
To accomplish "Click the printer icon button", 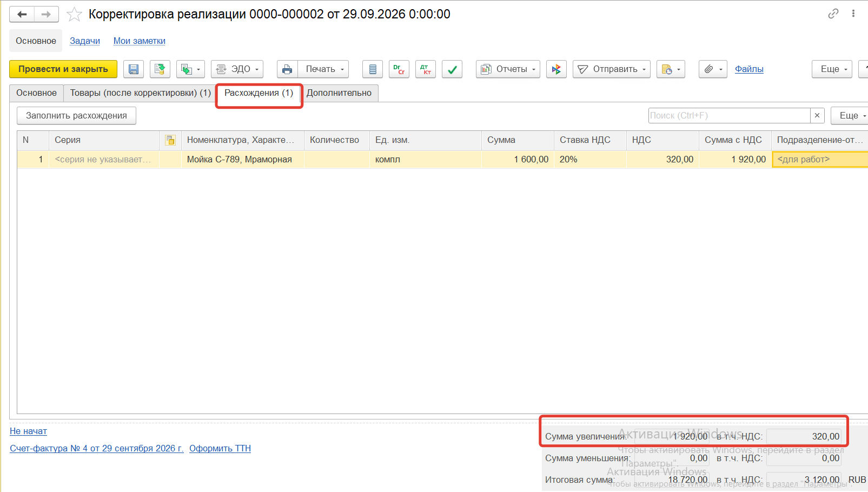I will [287, 69].
